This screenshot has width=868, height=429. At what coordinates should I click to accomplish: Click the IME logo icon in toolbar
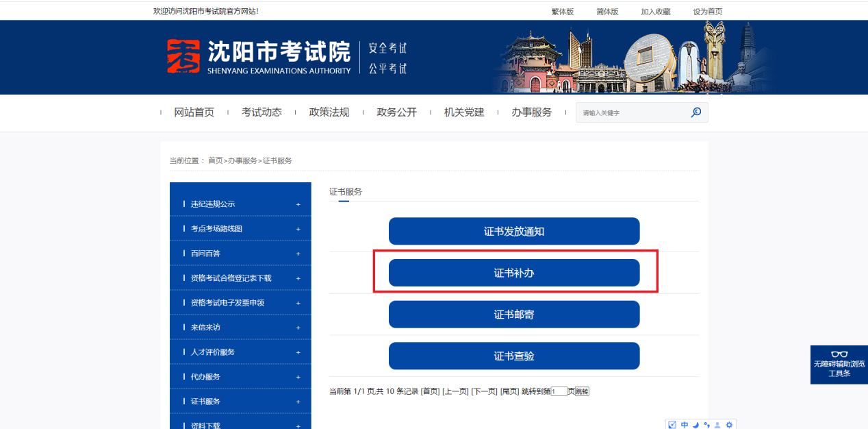672,425
